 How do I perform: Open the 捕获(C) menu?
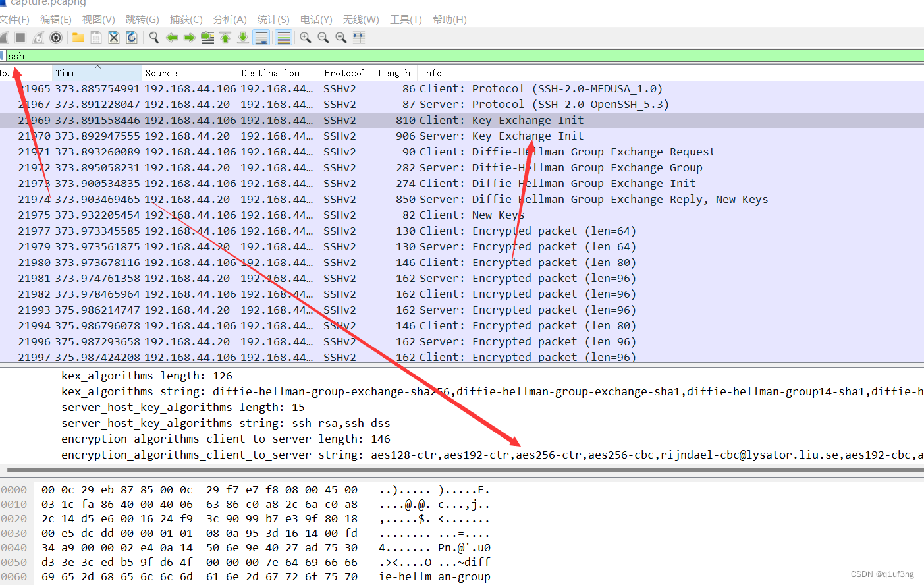coord(186,20)
